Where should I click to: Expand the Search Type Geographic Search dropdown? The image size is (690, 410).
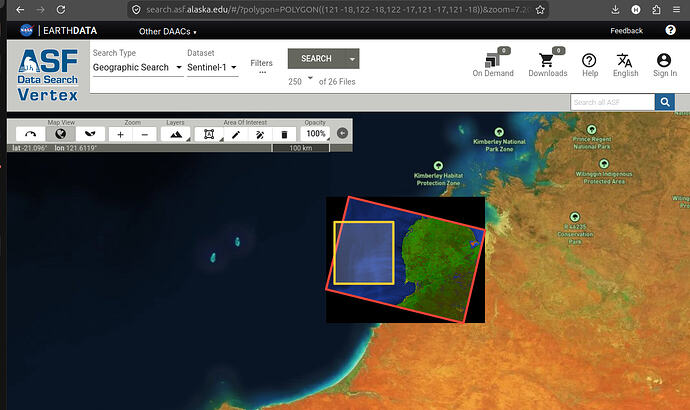(138, 67)
